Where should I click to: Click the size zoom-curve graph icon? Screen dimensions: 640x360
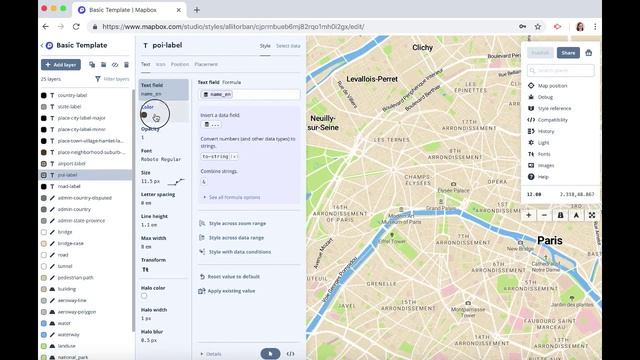click(176, 182)
